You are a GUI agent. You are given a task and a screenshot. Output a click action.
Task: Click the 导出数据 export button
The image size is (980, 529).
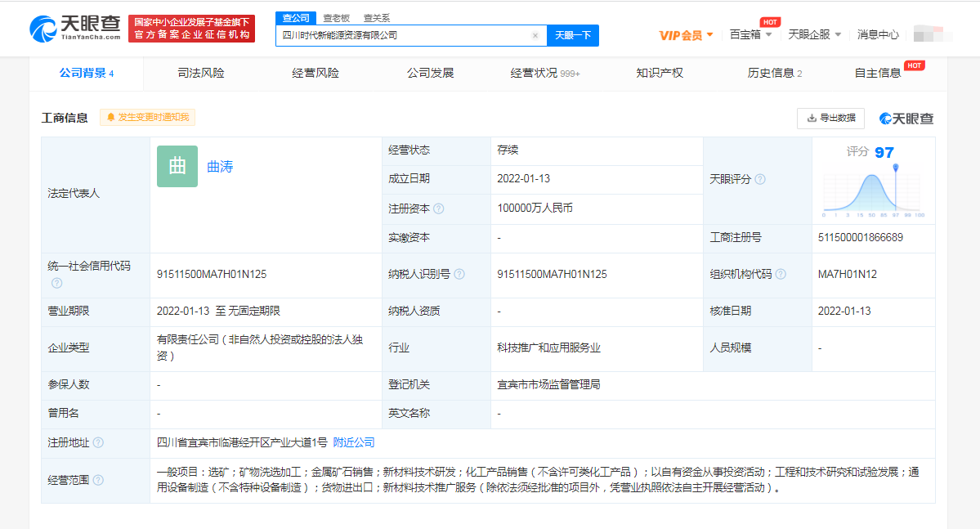[x=830, y=118]
